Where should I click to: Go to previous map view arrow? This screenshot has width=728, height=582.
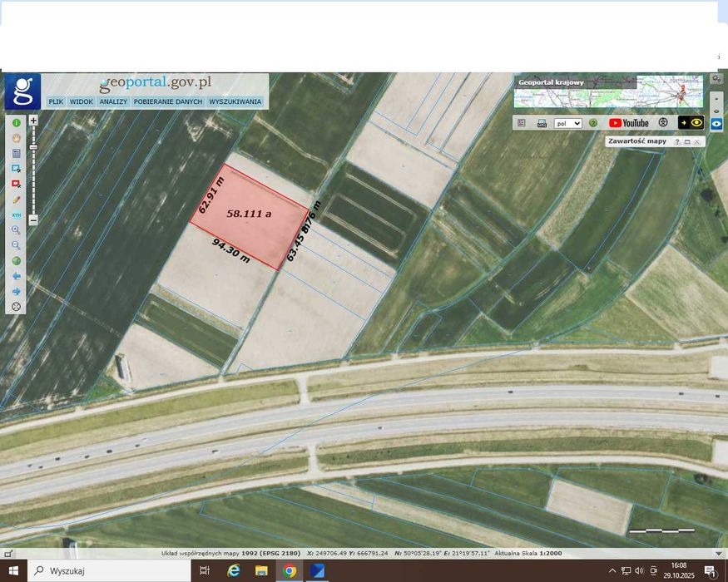17,276
